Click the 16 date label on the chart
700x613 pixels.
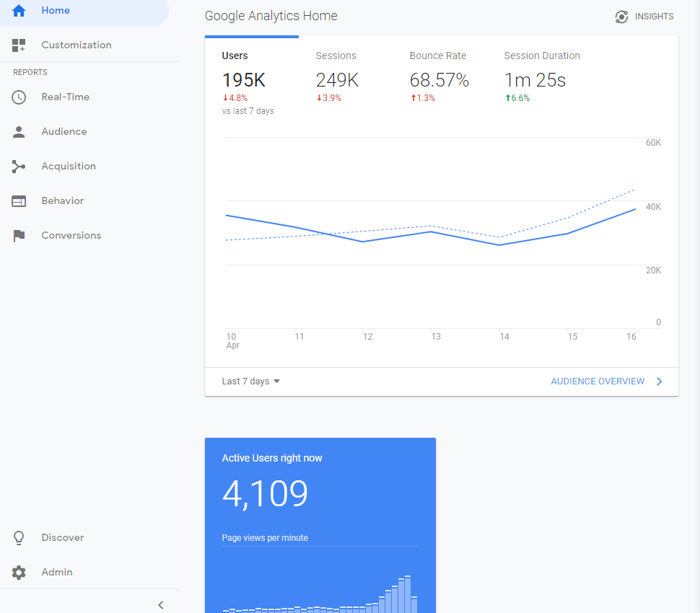[x=631, y=337]
